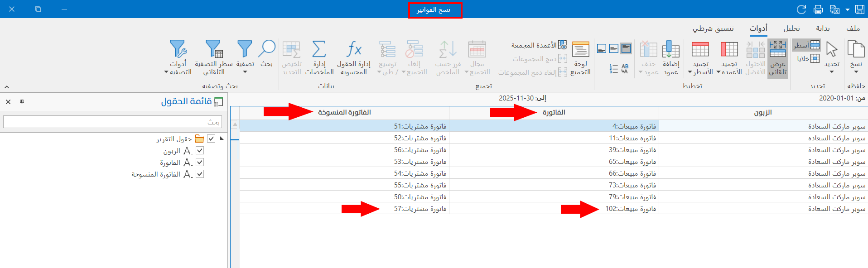
Task: Select الفاتورة item in the field list
Action: (170, 163)
